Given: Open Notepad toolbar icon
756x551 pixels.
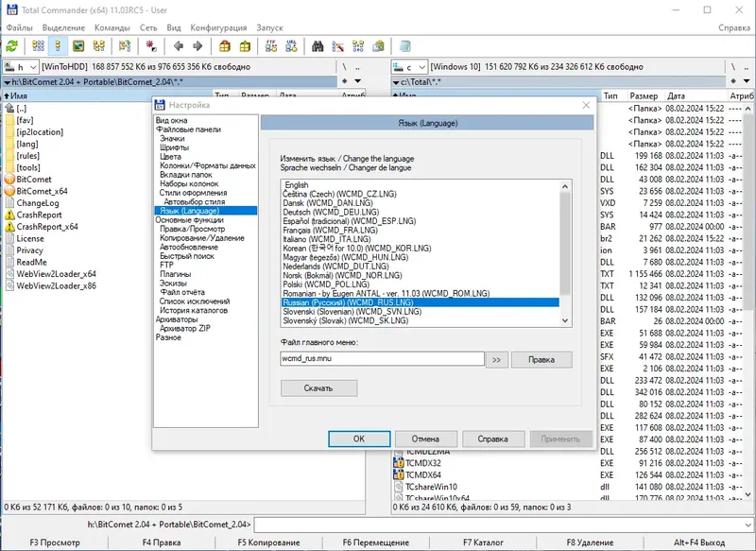Looking at the screenshot, I should [x=405, y=46].
